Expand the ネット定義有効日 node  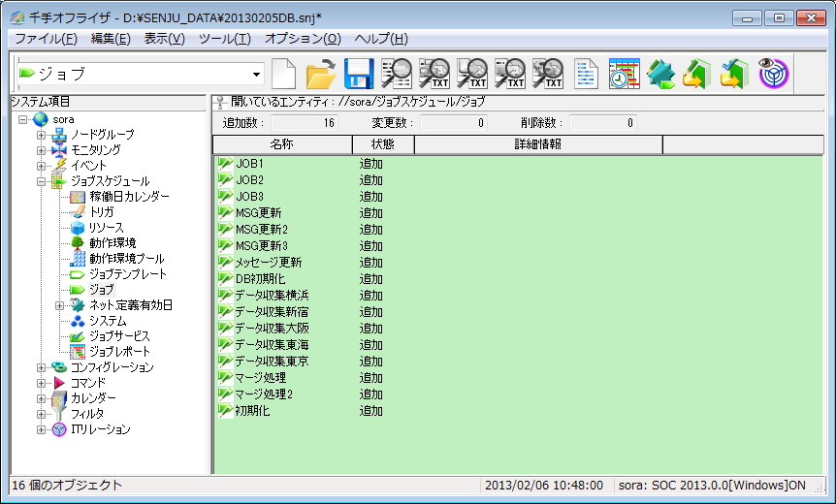tap(60, 305)
